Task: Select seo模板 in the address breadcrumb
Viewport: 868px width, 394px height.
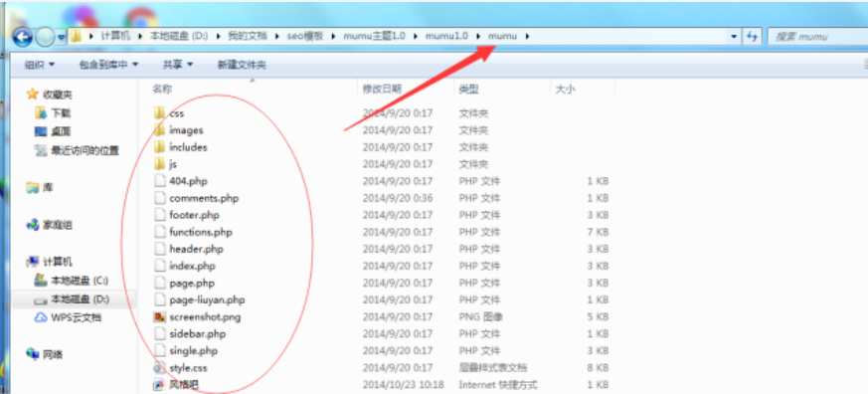Action: pyautogui.click(x=304, y=36)
